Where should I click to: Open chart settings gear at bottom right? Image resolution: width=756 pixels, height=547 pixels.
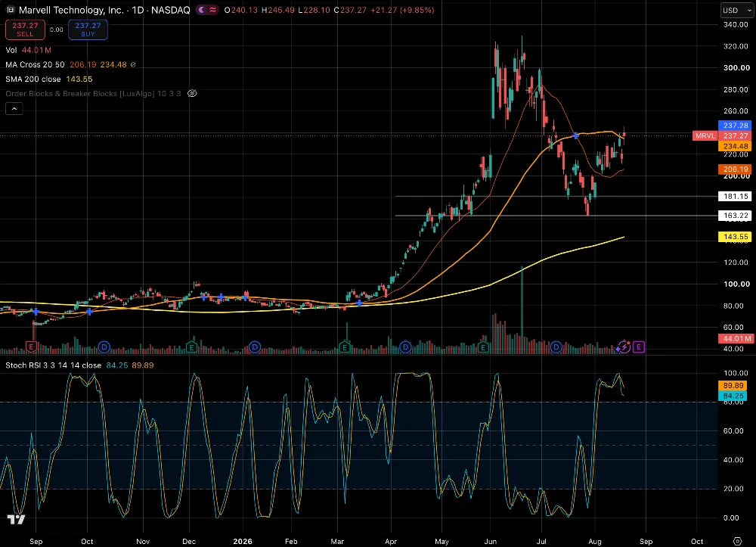pos(737,541)
